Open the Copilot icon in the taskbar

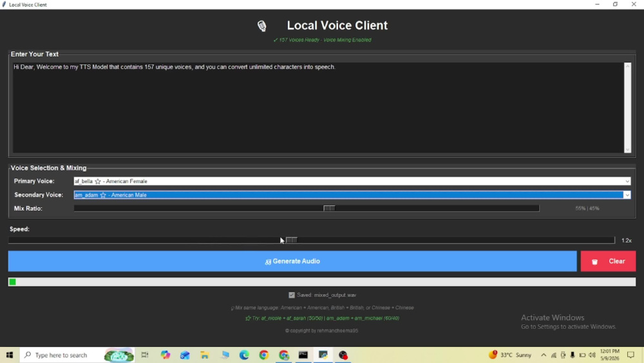165,355
